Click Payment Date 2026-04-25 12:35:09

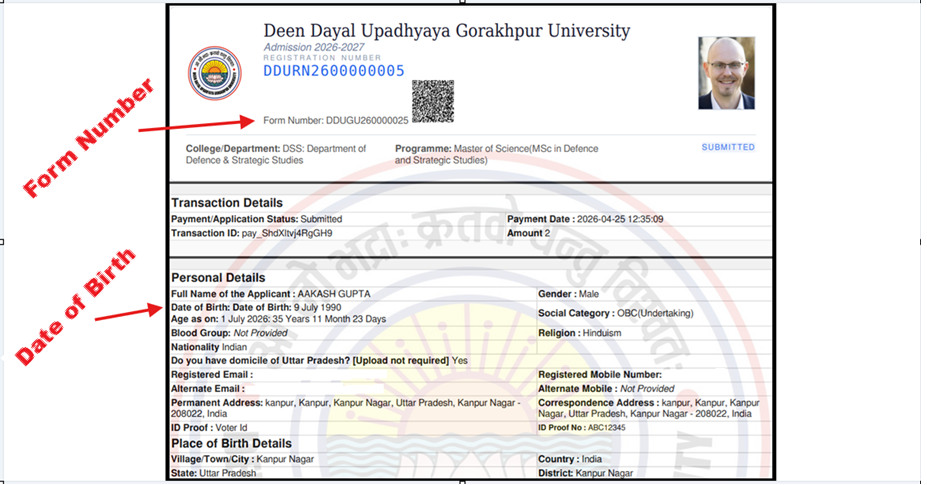tap(585, 219)
